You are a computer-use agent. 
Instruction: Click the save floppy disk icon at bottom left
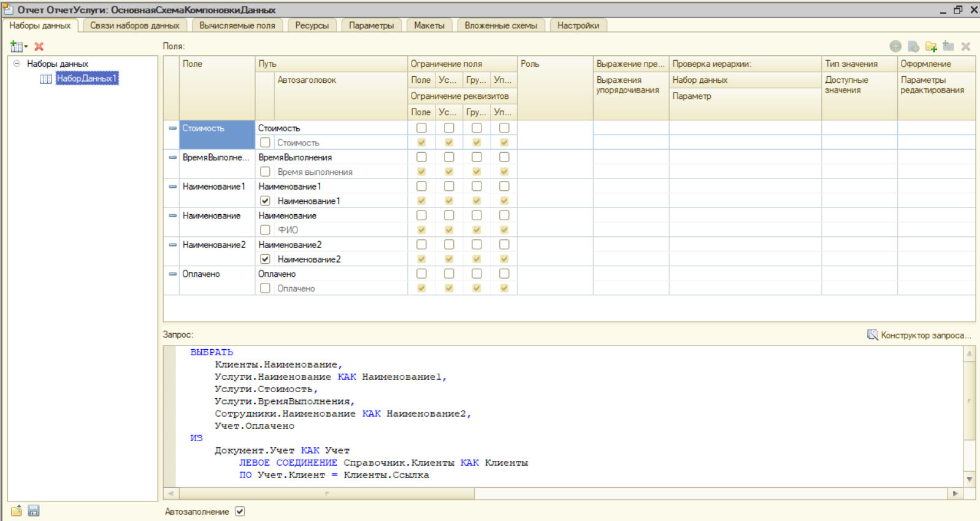point(34,511)
